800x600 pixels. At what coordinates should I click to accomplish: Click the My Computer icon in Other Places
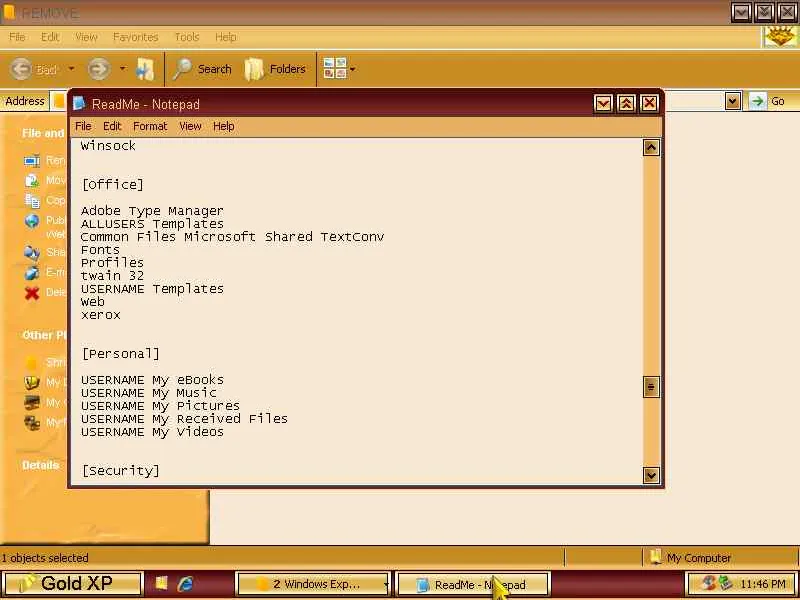[x=32, y=403]
